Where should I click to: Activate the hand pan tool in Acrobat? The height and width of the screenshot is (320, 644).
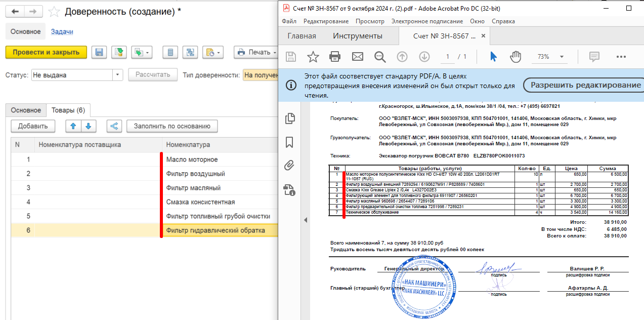point(516,57)
